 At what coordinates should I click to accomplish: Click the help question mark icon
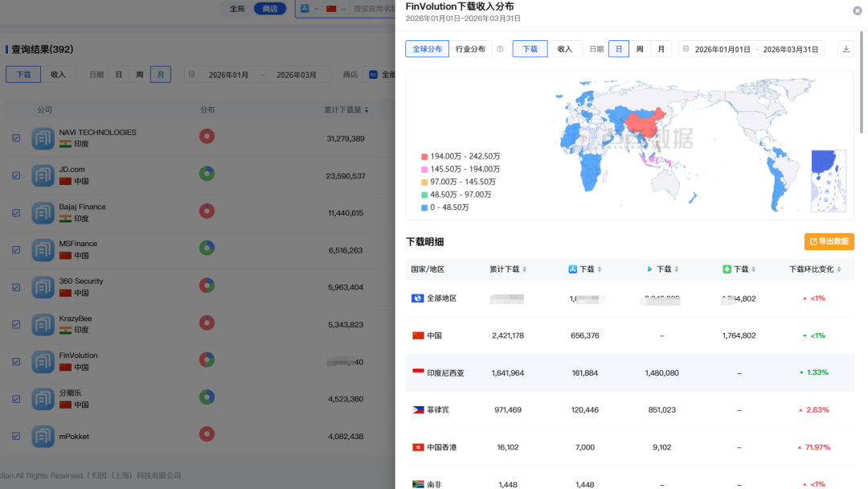point(500,49)
